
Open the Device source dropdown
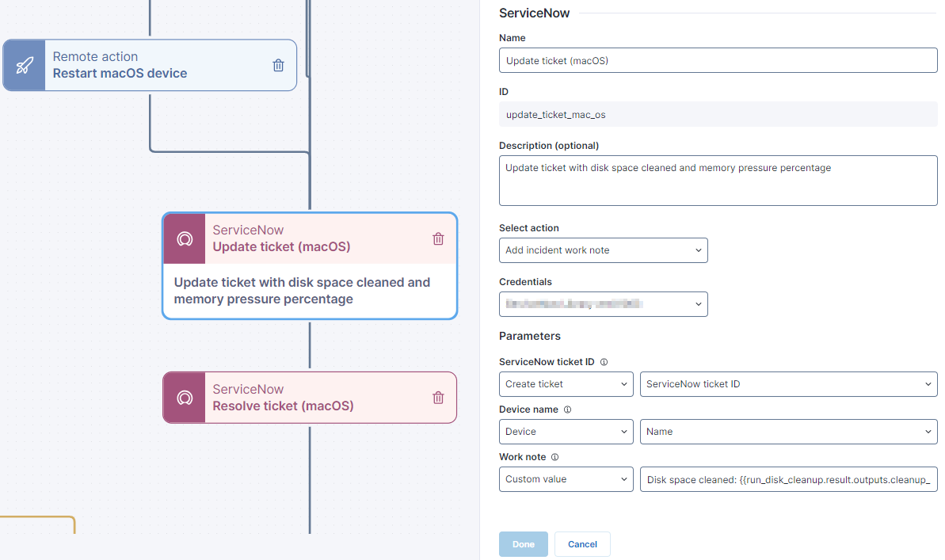tap(566, 432)
